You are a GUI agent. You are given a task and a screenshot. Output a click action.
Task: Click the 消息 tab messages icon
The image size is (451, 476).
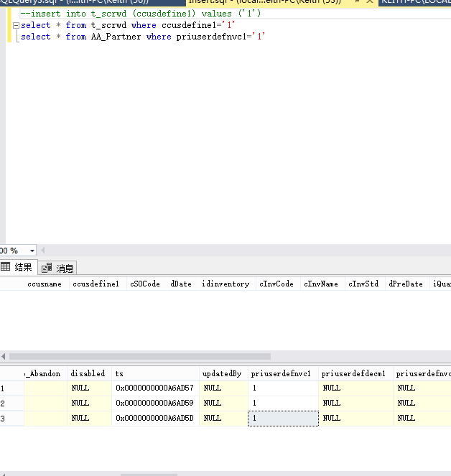tap(47, 268)
